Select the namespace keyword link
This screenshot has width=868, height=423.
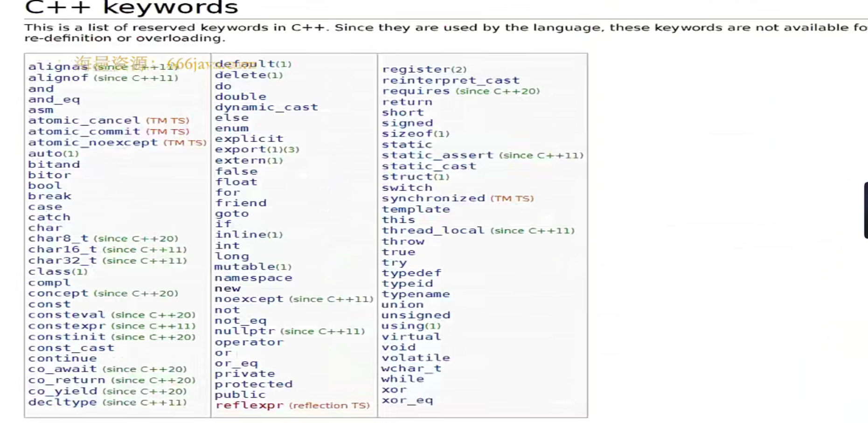point(253,278)
